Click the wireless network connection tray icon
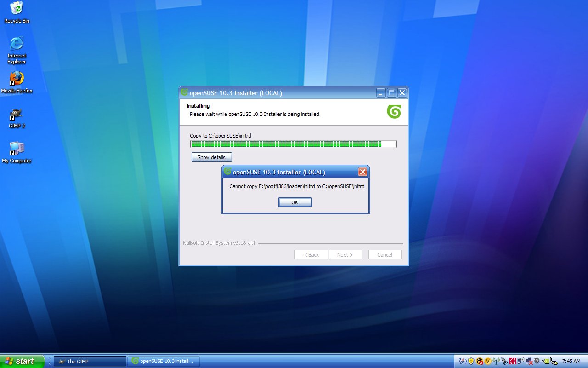Viewport: 588px width, 368px height. click(x=521, y=361)
